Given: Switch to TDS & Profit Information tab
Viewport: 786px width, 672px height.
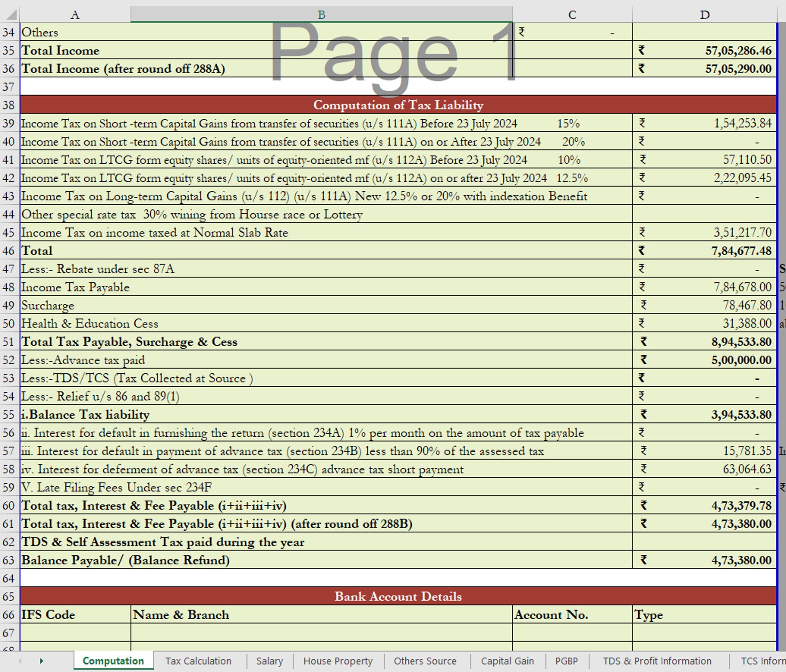Looking at the screenshot, I should (657, 661).
